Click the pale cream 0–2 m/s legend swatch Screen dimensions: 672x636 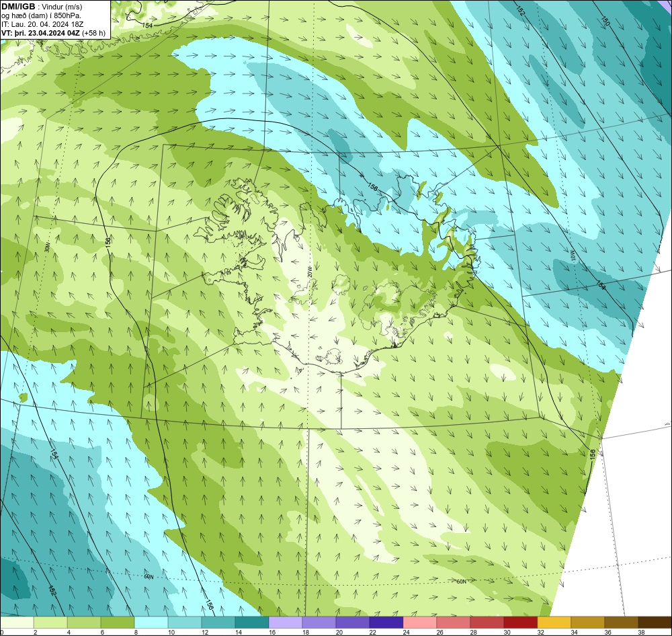tap(17, 623)
